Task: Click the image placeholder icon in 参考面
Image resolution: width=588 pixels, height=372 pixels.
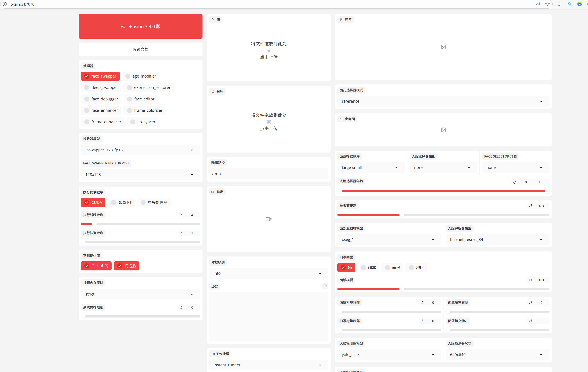Action: tap(444, 130)
